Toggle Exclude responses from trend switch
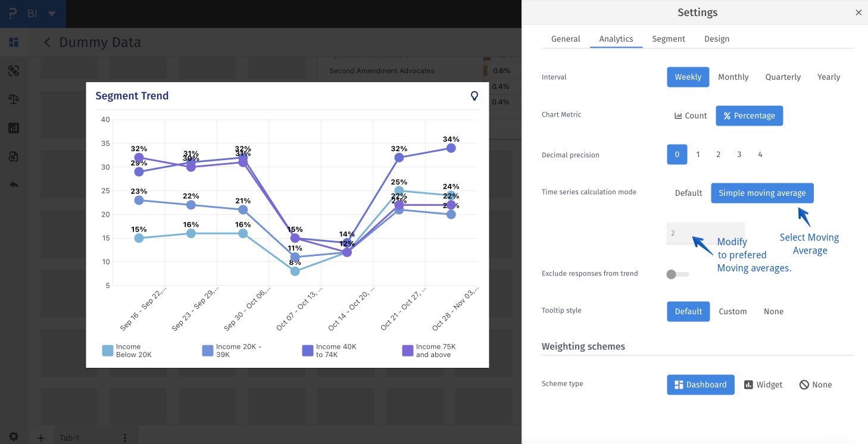Image resolution: width=868 pixels, height=444 pixels. 677,274
